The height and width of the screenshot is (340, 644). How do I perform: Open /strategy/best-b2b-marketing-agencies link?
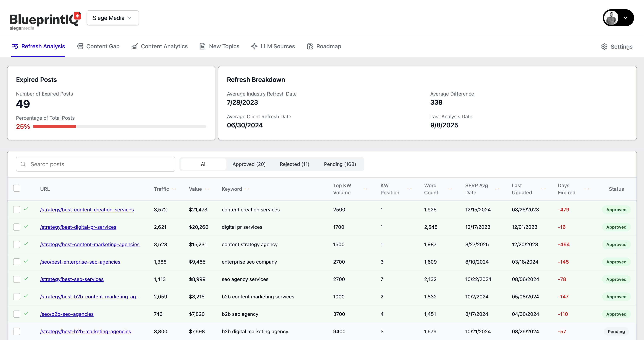[x=85, y=331]
